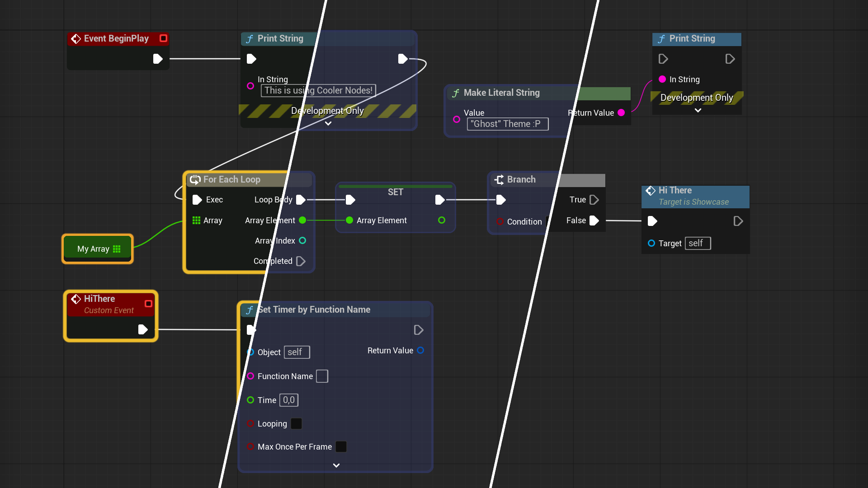This screenshot has width=868, height=488.
Task: Click the SET node output exec pin
Action: [440, 200]
